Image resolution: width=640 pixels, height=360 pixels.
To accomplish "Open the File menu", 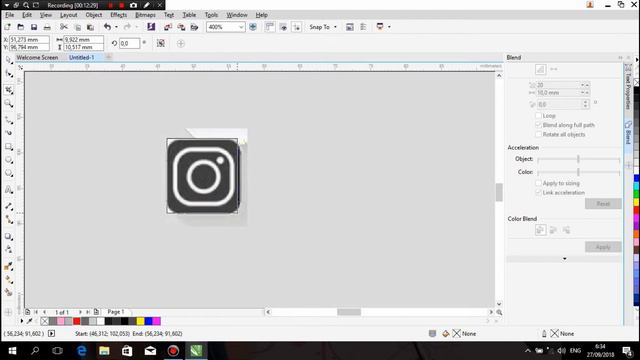I will pos(10,15).
